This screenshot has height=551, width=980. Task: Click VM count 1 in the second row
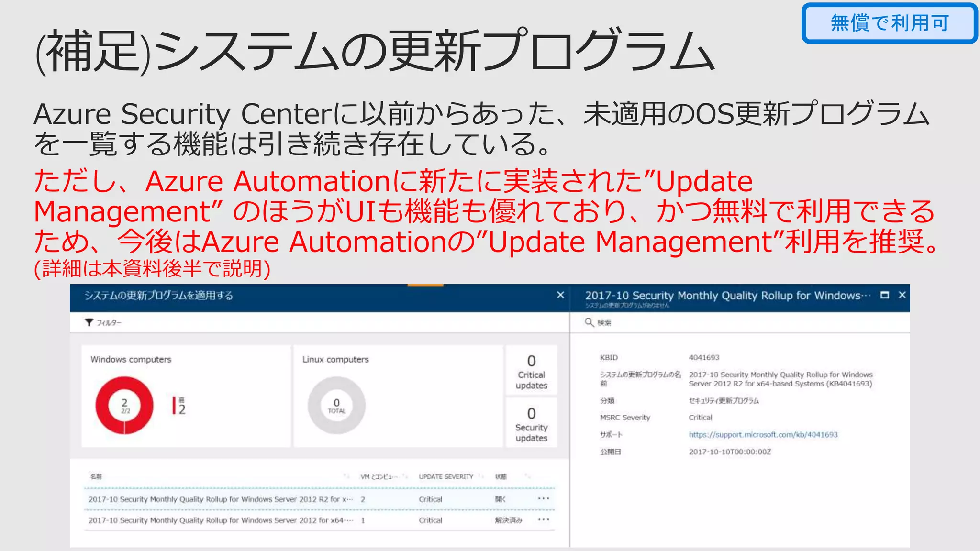[363, 520]
